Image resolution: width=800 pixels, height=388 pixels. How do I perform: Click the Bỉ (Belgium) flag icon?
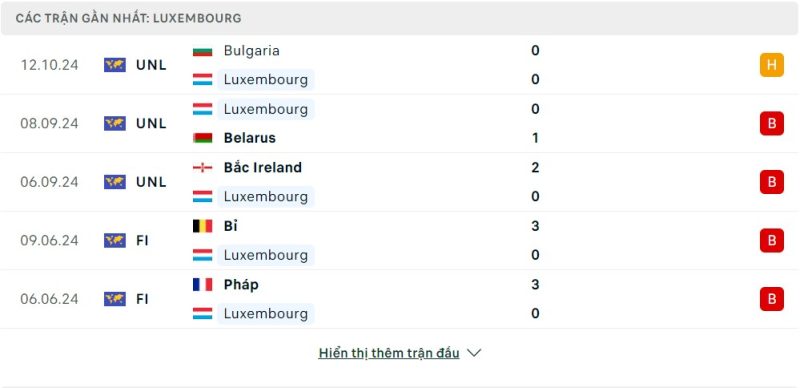pos(202,226)
